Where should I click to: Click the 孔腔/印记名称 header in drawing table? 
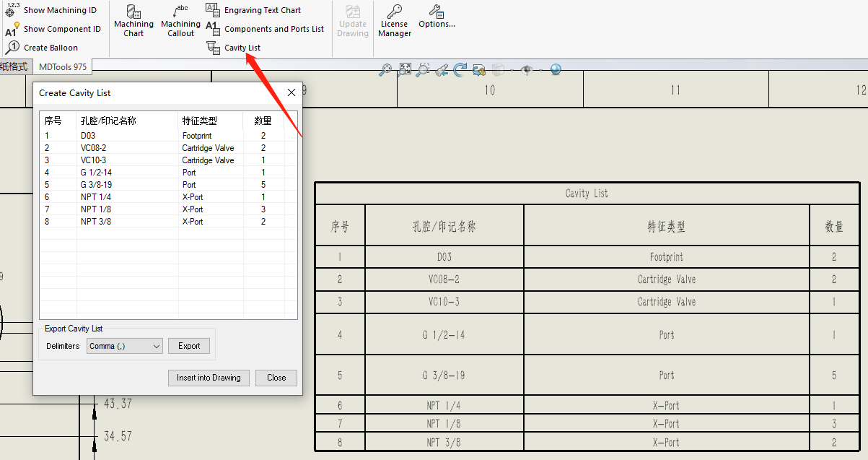[444, 227]
